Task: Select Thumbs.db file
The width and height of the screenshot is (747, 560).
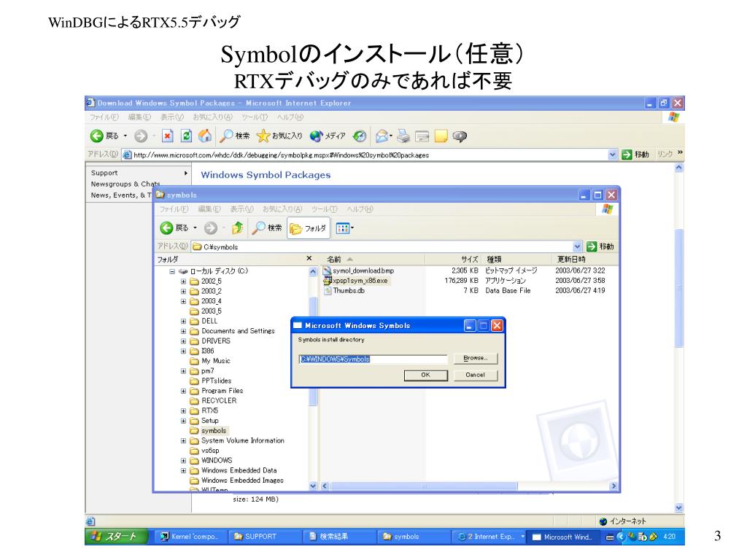Action: point(349,290)
